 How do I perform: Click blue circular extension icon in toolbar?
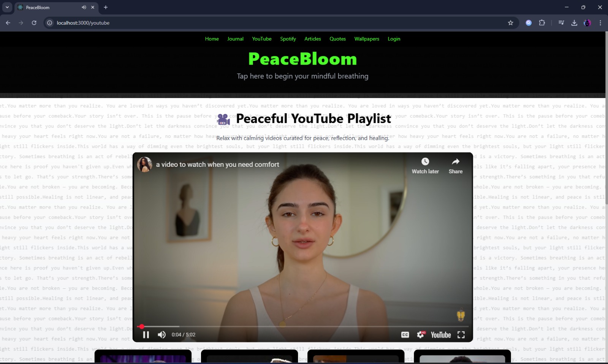pos(529,23)
